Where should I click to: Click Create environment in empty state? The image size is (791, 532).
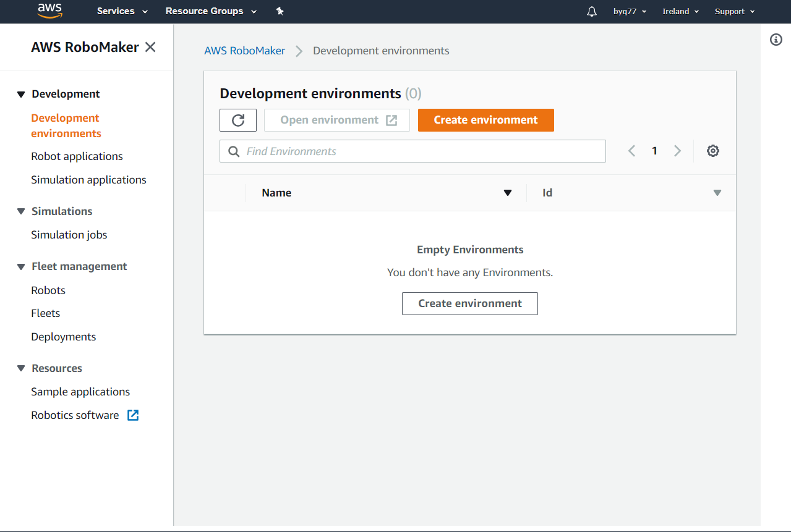pos(470,303)
